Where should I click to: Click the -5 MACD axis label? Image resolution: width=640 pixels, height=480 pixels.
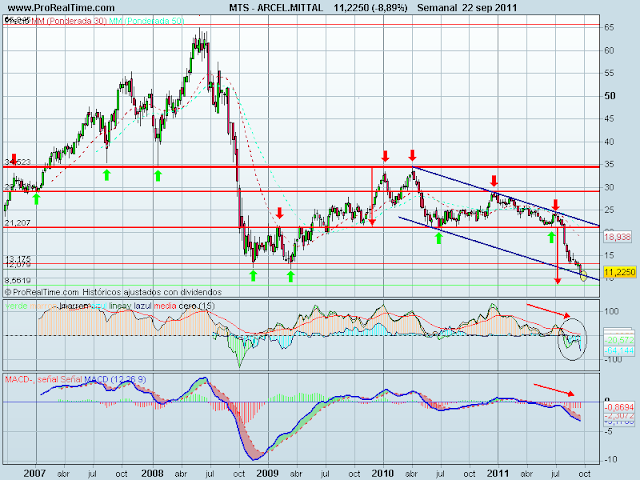coord(608,431)
